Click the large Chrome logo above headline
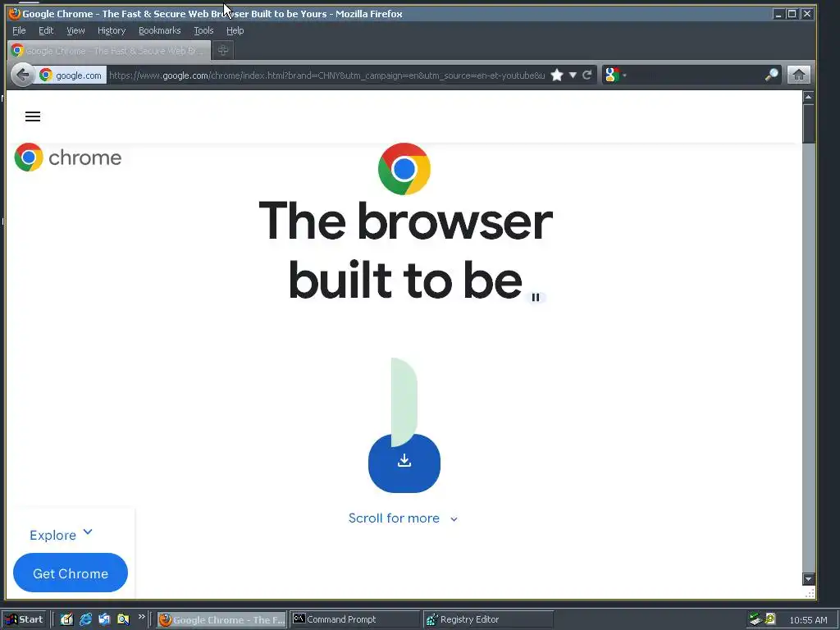 tap(404, 169)
